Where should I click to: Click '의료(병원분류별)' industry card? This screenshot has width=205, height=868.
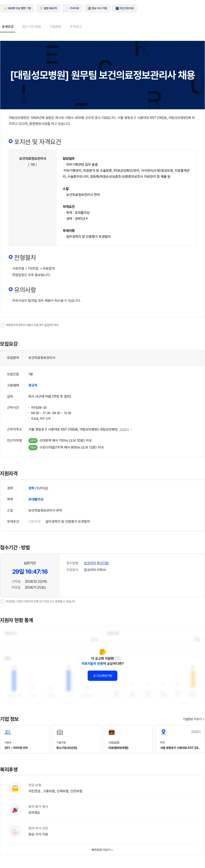[x=128, y=739]
